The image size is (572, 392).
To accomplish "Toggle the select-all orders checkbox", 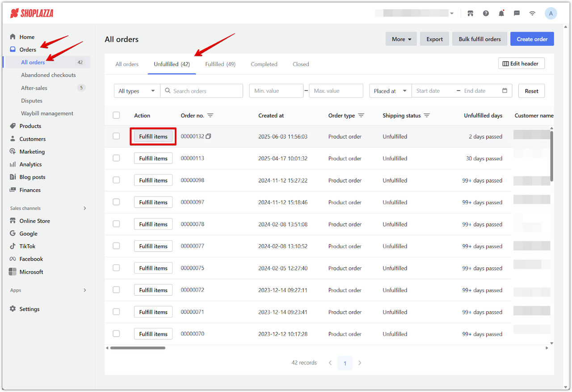I will (x=116, y=115).
